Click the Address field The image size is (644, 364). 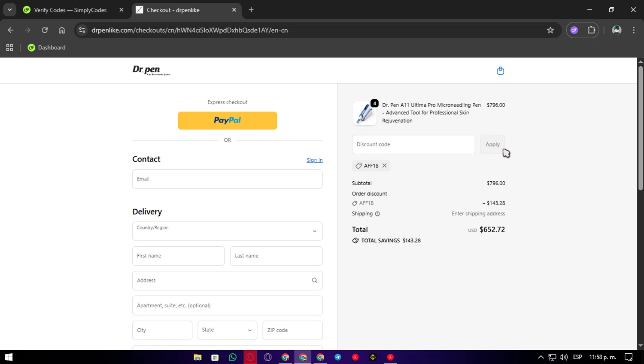228,281
